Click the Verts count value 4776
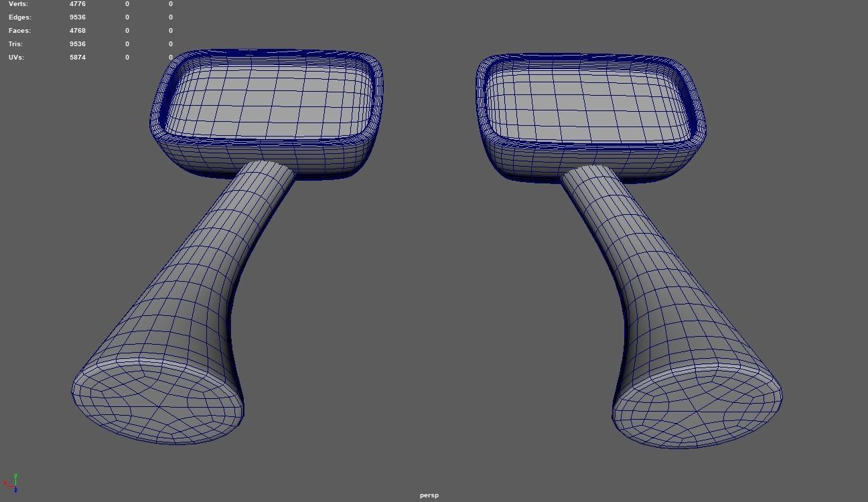 tap(78, 4)
